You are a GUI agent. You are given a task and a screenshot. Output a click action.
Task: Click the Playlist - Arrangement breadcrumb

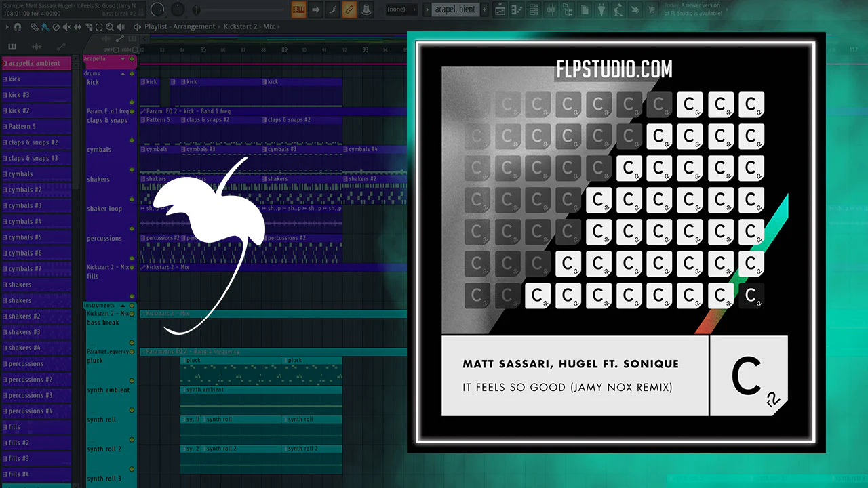(180, 27)
